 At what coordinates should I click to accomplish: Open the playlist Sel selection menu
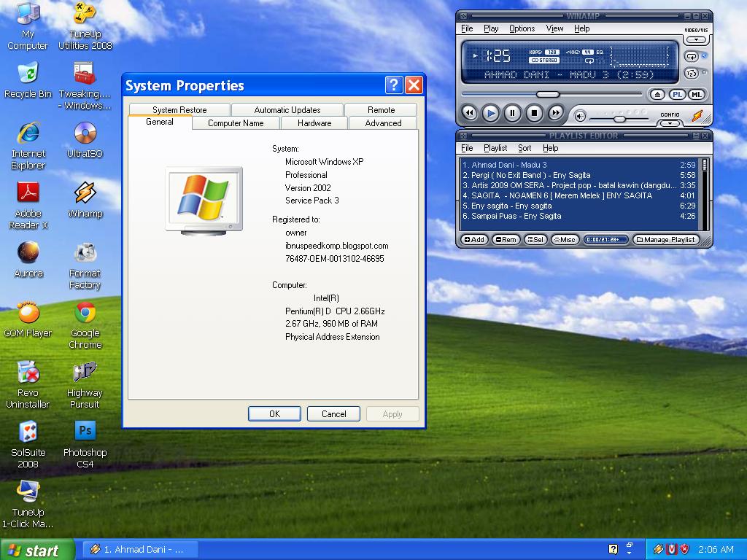pos(535,239)
